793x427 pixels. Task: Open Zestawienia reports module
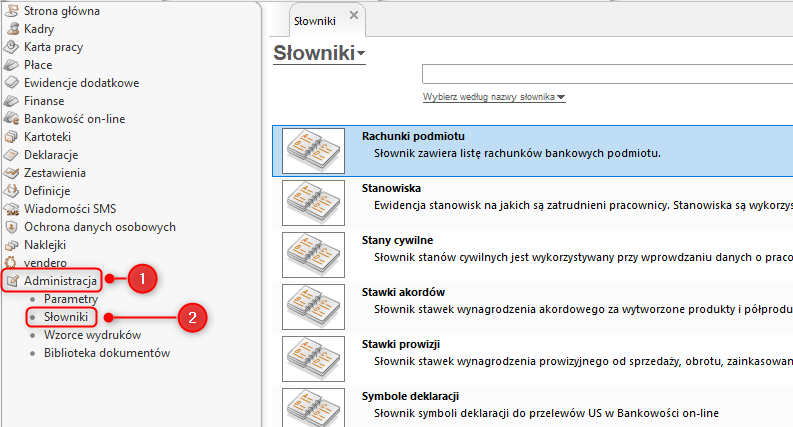(x=55, y=173)
